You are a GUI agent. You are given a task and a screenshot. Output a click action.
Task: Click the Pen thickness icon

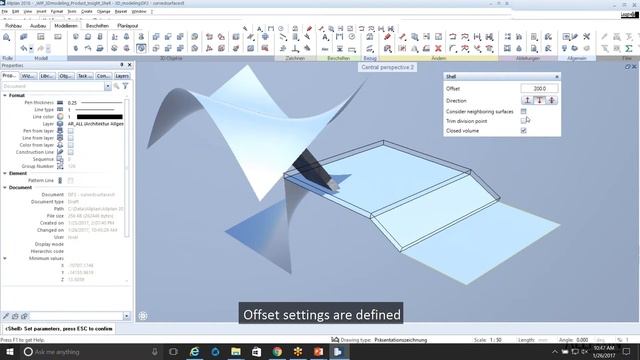(x=60, y=102)
